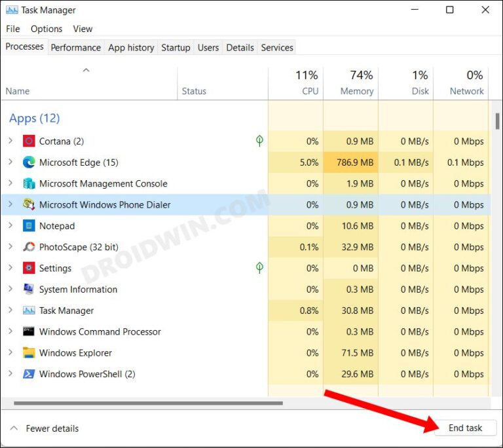Switch to the Performance tab
503x448 pixels.
(x=76, y=48)
